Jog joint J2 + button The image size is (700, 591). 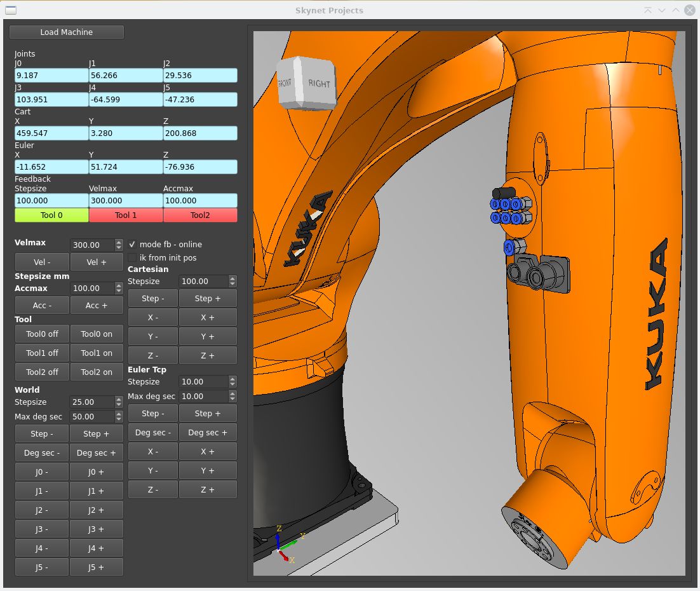[x=96, y=510]
